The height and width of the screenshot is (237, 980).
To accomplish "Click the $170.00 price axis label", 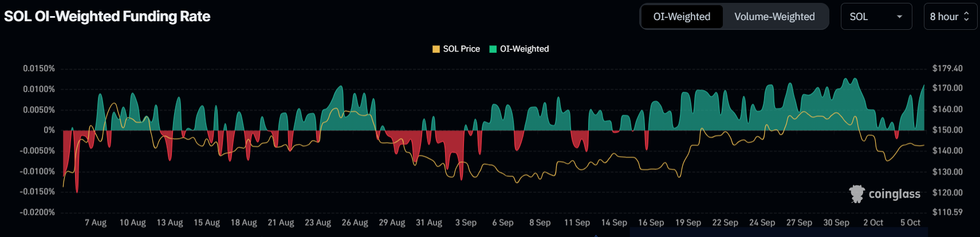I will click(x=947, y=88).
